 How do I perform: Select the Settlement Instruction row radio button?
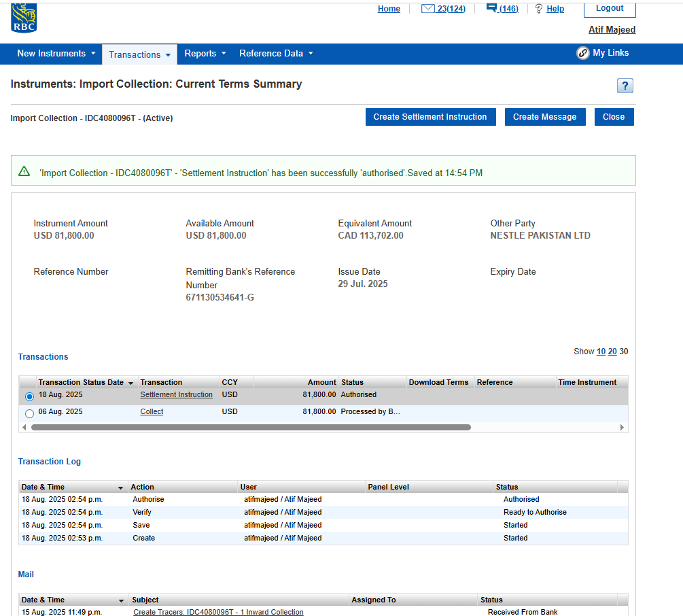[x=29, y=396]
